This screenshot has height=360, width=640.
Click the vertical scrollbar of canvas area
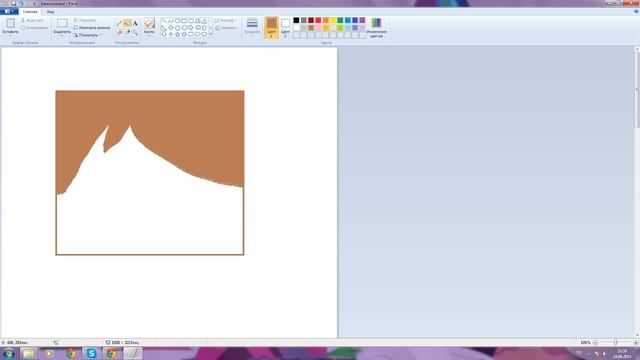(637, 192)
